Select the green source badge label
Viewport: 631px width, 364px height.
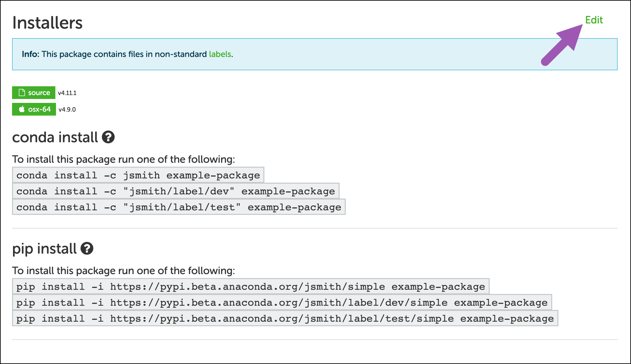(39, 93)
